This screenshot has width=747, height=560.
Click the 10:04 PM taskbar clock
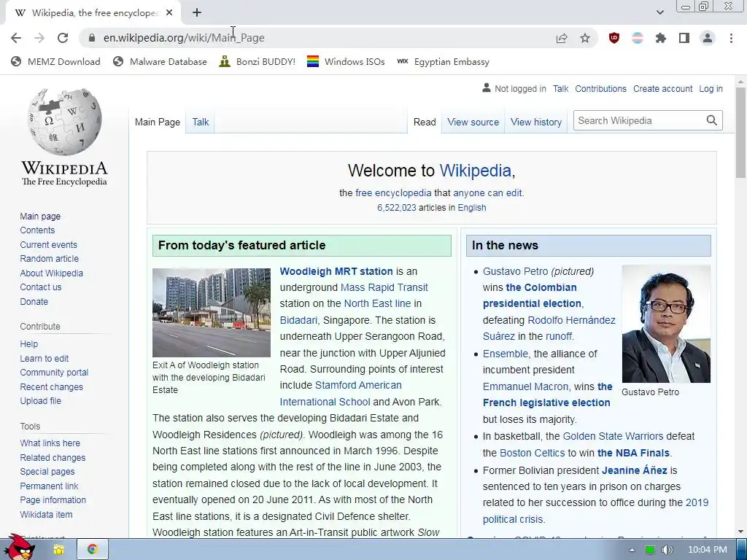(x=708, y=550)
